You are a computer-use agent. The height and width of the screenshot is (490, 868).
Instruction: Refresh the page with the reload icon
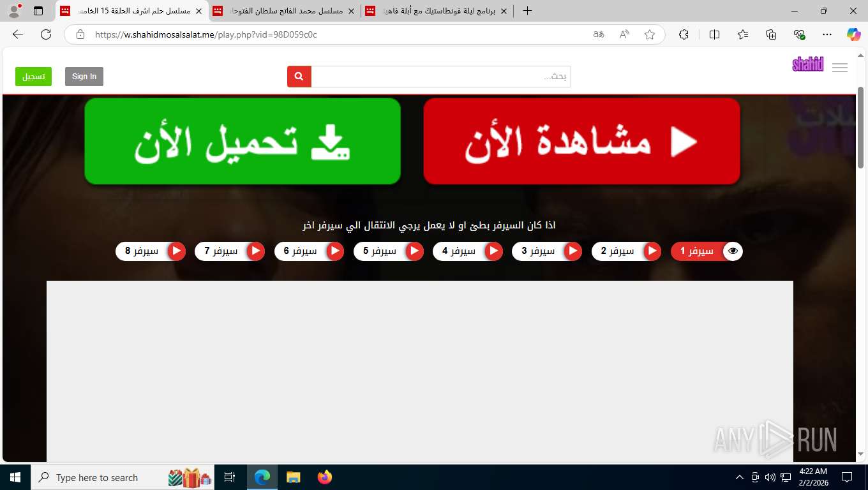[x=46, y=34]
